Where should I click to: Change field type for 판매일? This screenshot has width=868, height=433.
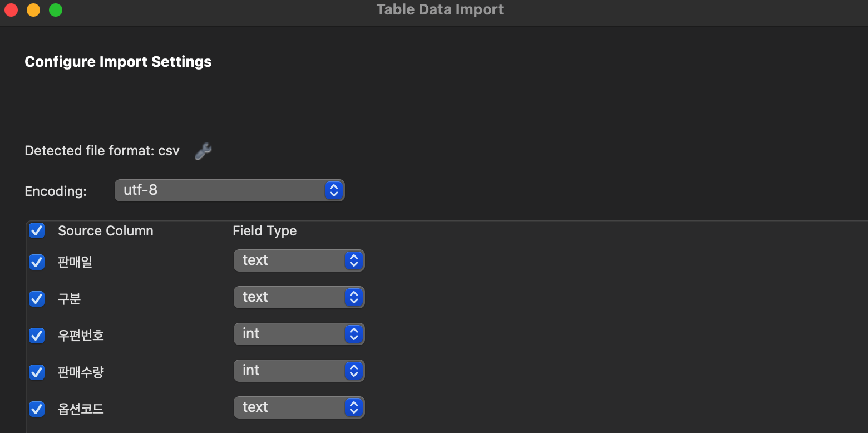(299, 260)
